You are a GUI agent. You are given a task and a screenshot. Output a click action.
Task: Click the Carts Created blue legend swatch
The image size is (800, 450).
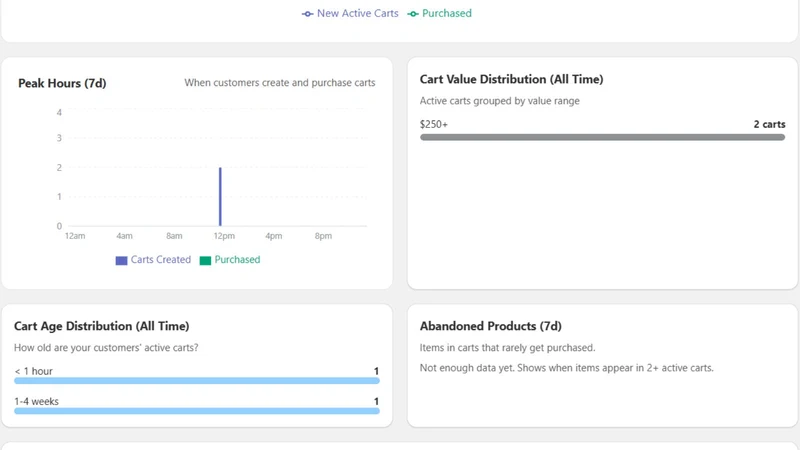tap(121, 260)
